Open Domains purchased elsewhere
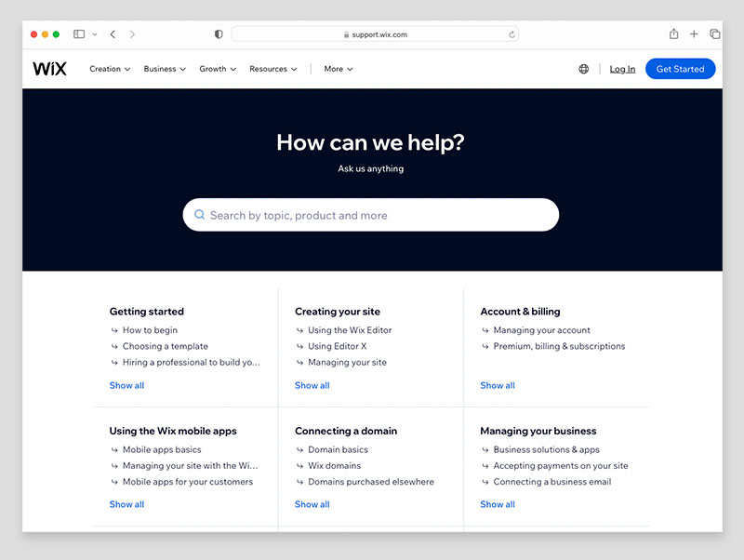 tap(371, 482)
